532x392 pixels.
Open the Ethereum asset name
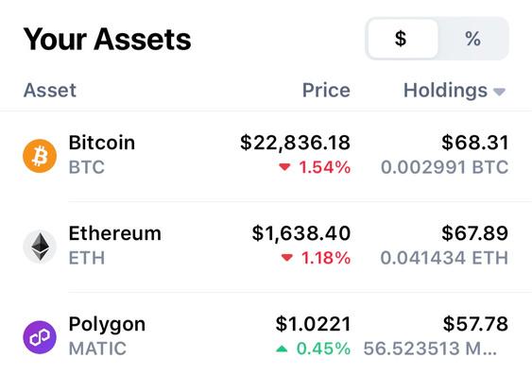pos(114,233)
